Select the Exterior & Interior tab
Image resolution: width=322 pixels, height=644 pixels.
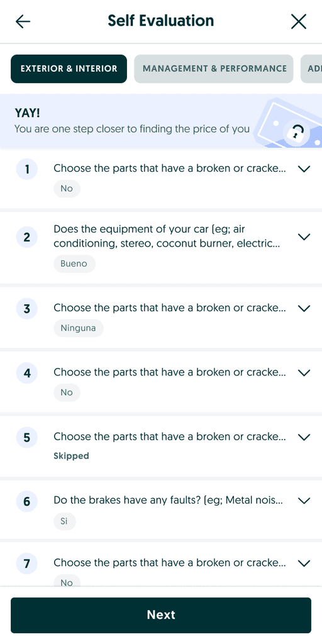69,69
